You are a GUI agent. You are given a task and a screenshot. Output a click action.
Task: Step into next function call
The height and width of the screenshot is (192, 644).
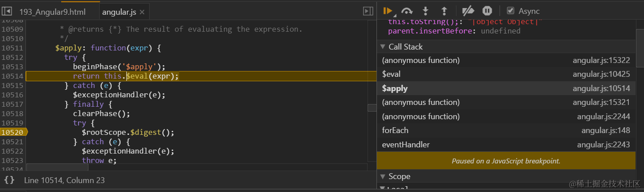pyautogui.click(x=426, y=11)
